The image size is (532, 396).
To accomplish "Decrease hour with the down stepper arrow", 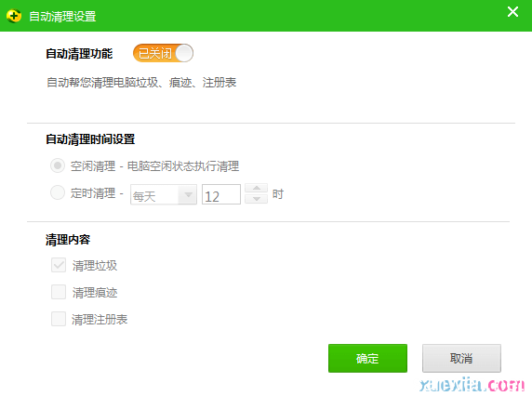I will point(257,199).
